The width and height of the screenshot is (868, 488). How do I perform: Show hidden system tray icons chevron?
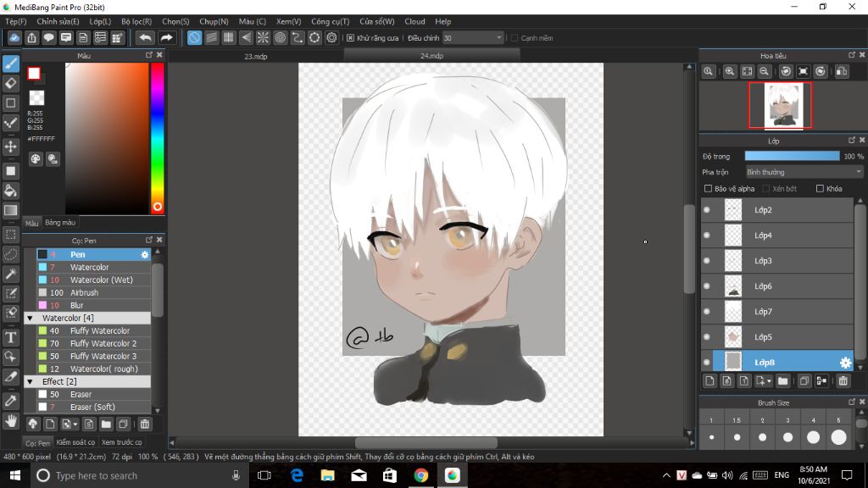pos(666,475)
